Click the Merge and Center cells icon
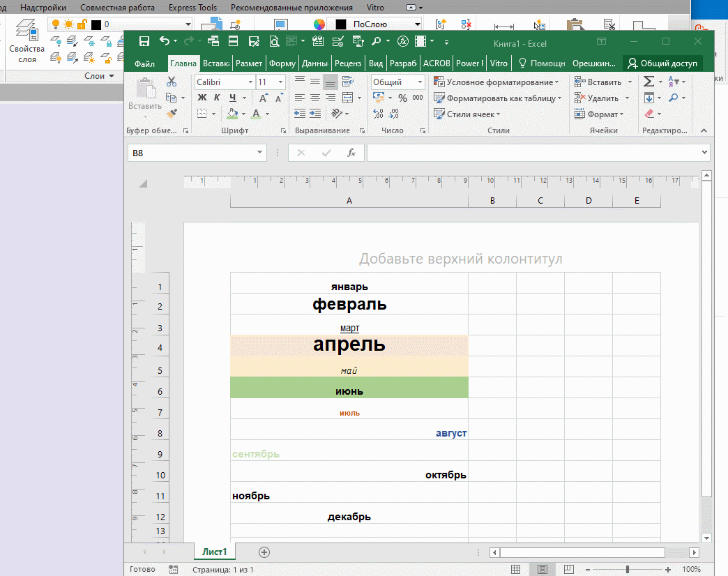728x576 pixels. tap(347, 98)
